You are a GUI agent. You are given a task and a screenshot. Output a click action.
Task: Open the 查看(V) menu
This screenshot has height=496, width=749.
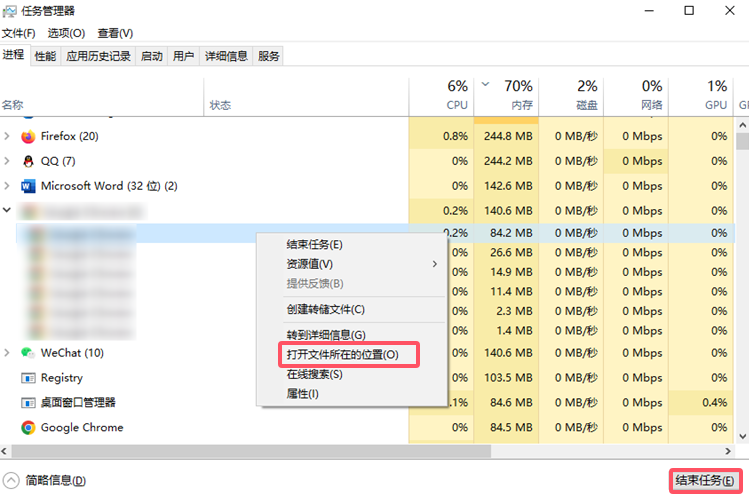[x=115, y=33]
